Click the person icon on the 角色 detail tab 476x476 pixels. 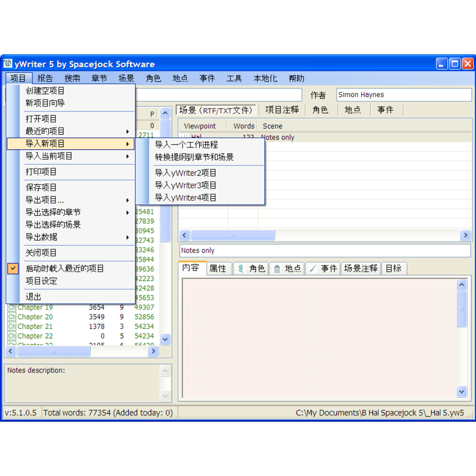(241, 268)
